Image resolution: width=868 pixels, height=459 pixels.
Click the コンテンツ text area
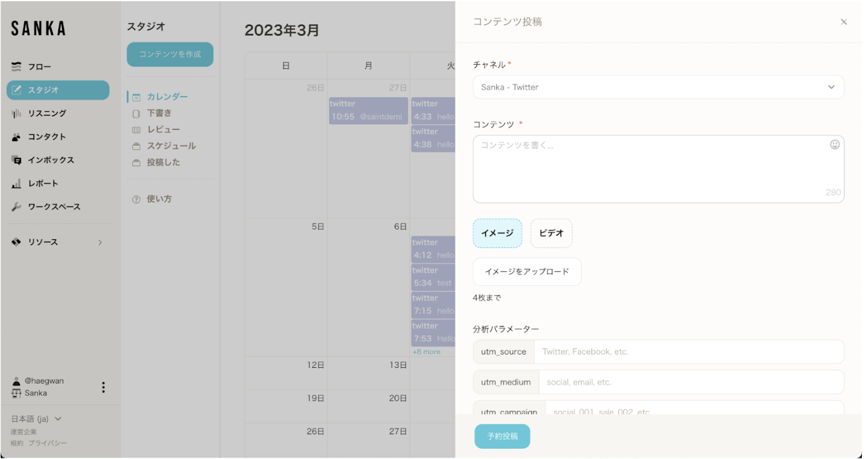coord(649,169)
